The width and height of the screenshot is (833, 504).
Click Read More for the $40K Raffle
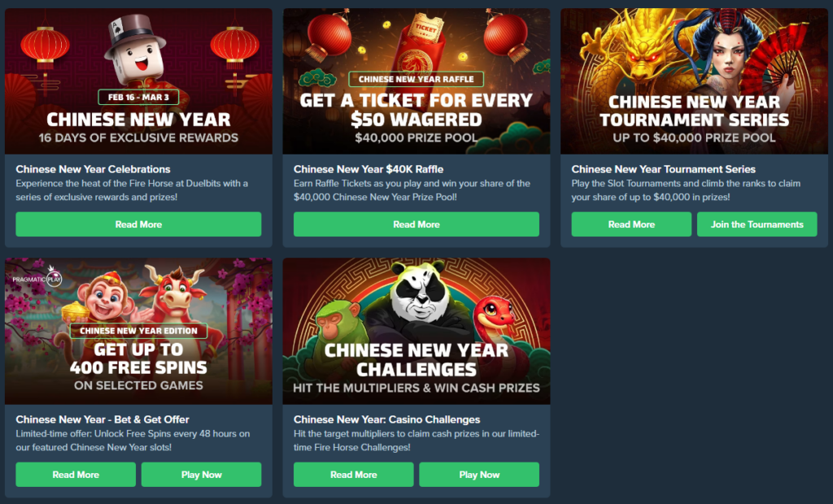416,224
